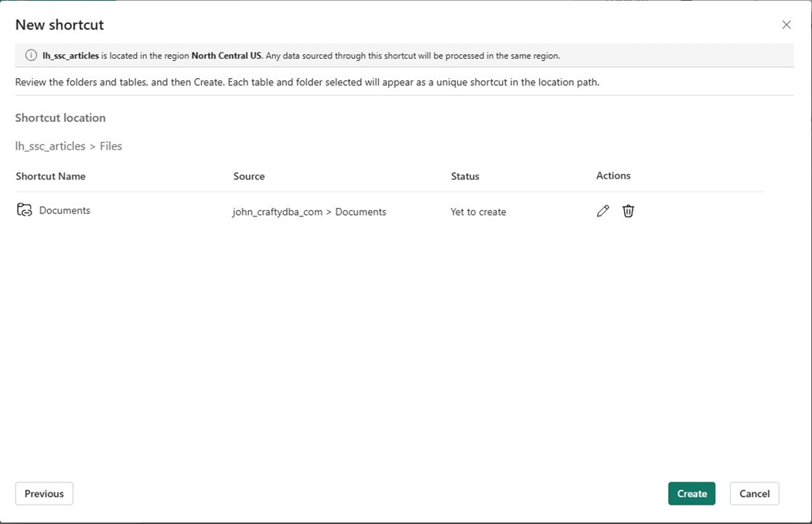
Task: Click the North Central US region text
Action: pos(227,56)
